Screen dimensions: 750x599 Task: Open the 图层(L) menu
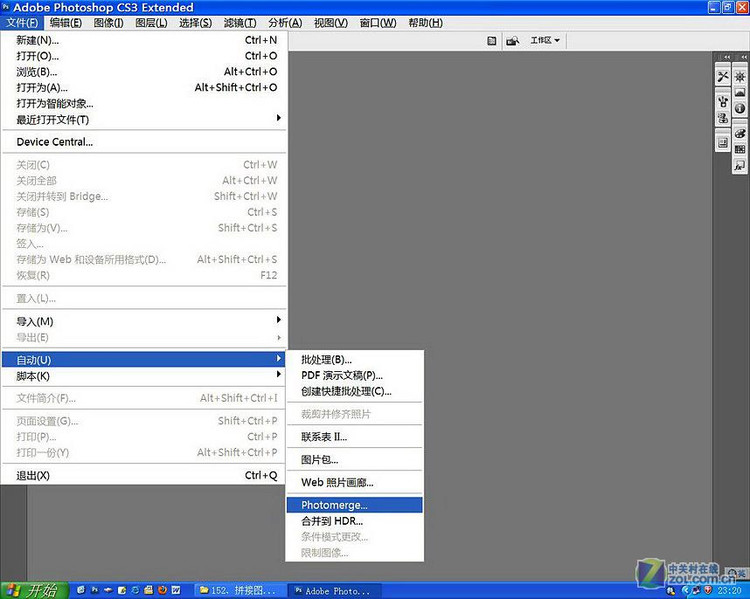tap(151, 22)
